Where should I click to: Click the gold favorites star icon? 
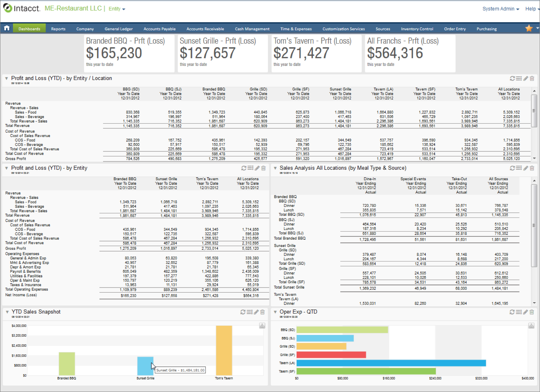coord(529,28)
